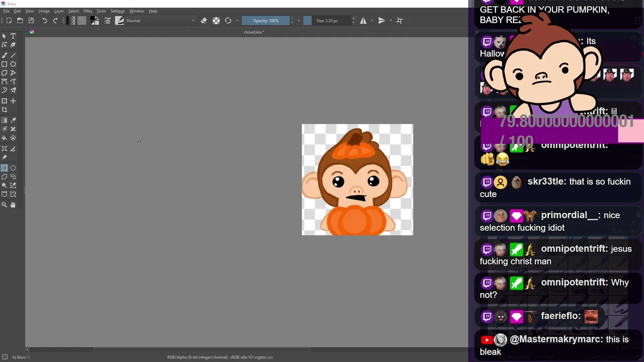Image resolution: width=644 pixels, height=362 pixels.
Task: Select the Color Sampler eyedropper tool
Action: [13, 120]
